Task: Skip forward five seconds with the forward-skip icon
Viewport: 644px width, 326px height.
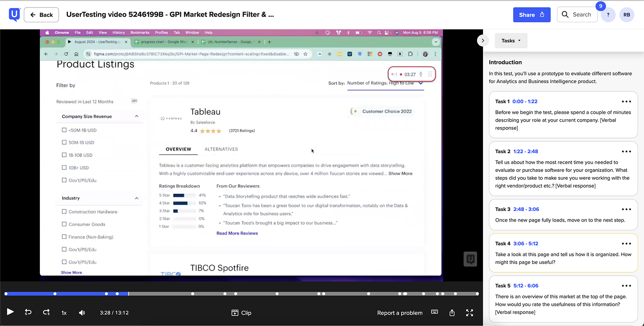Action: pyautogui.click(x=47, y=312)
